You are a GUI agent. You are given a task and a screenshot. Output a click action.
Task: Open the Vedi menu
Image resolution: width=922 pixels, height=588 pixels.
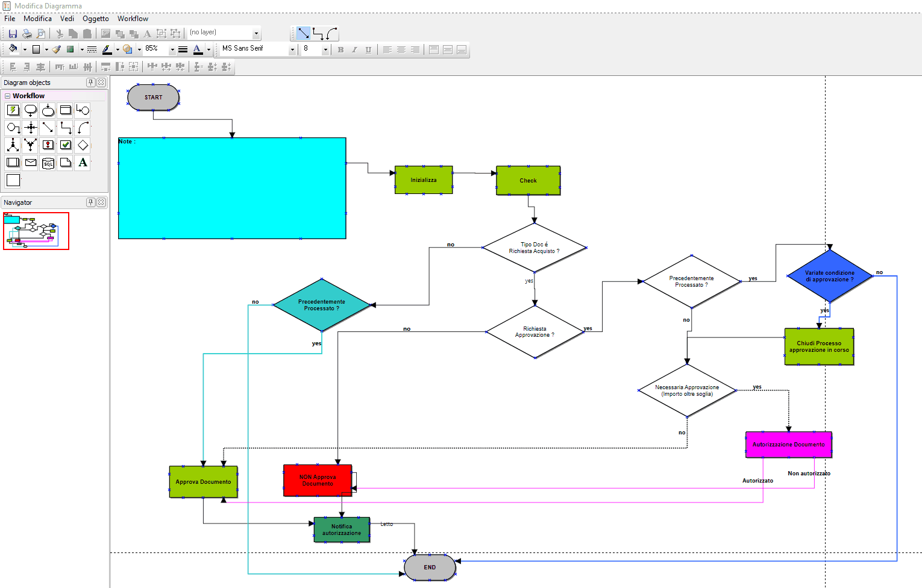pos(67,19)
